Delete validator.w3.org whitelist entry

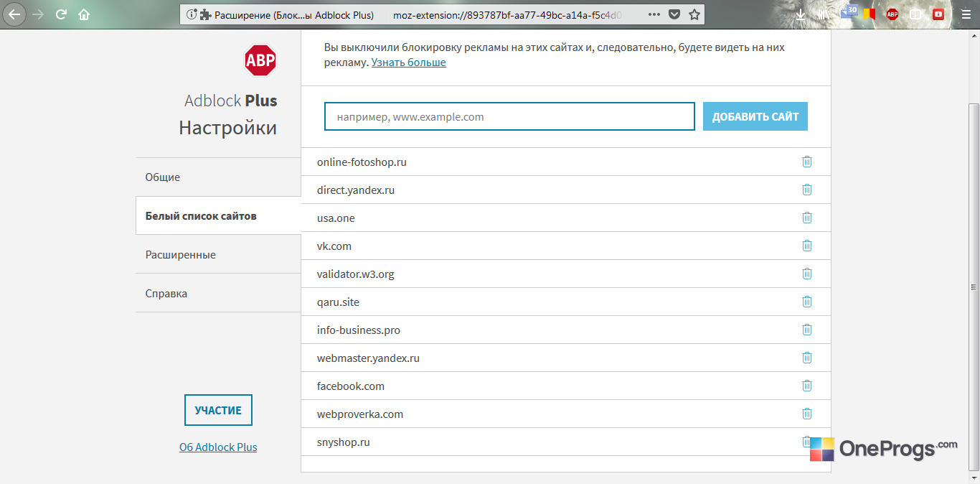point(807,274)
